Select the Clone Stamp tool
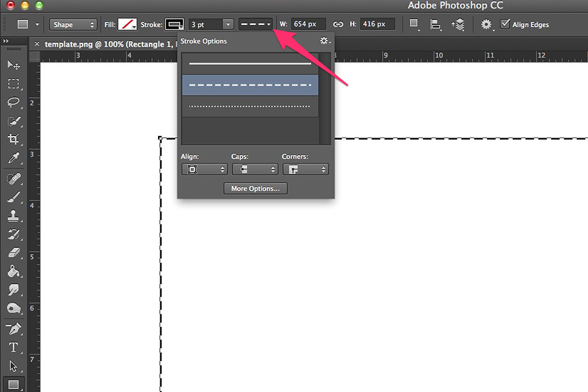The height and width of the screenshot is (392, 588). [x=14, y=216]
